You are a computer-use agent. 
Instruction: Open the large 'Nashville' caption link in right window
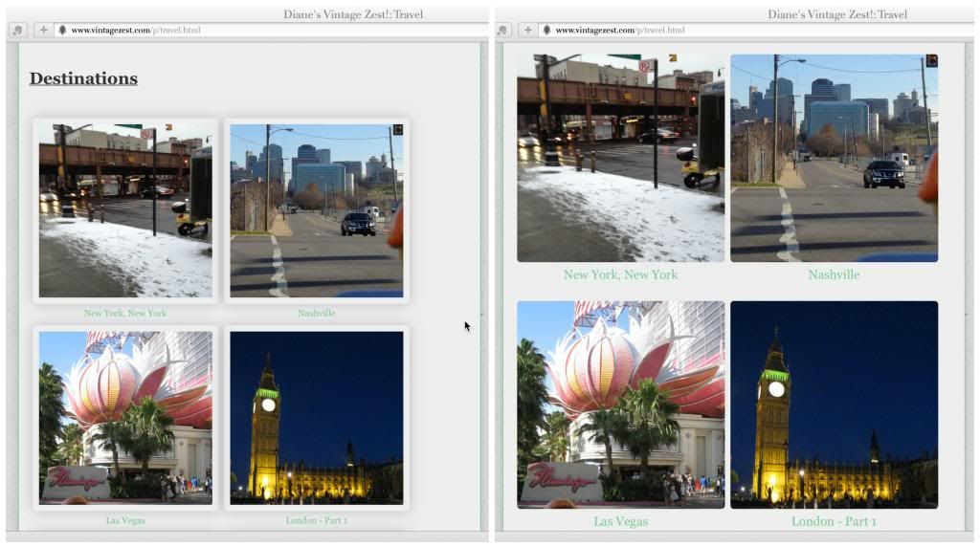pyautogui.click(x=834, y=274)
